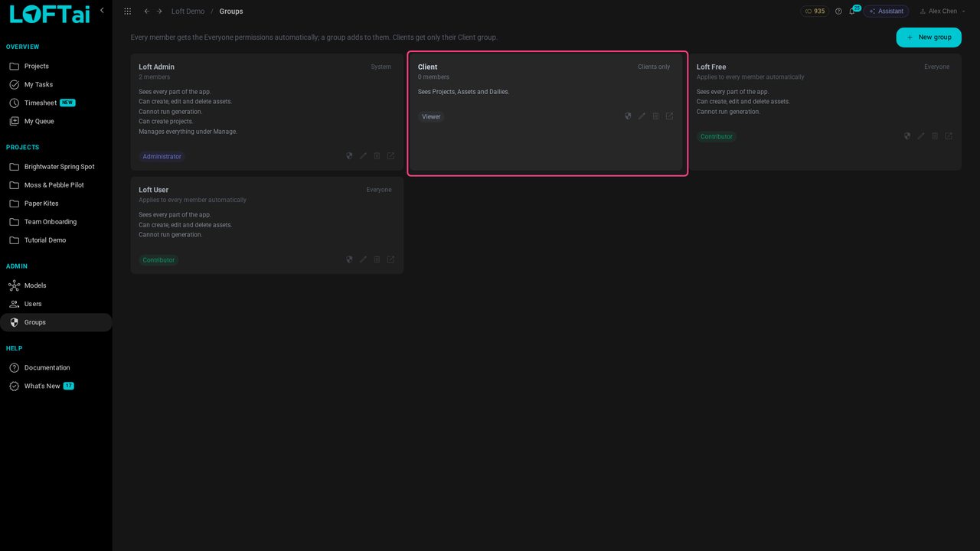Open the Tutorial Demo project

tap(56, 240)
